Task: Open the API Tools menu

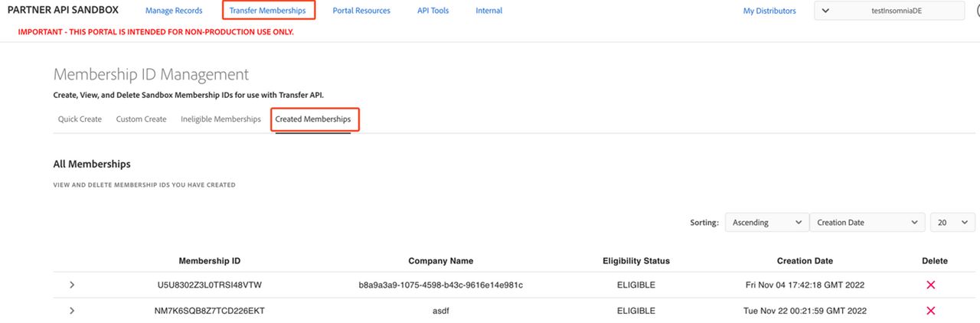Action: (x=433, y=11)
